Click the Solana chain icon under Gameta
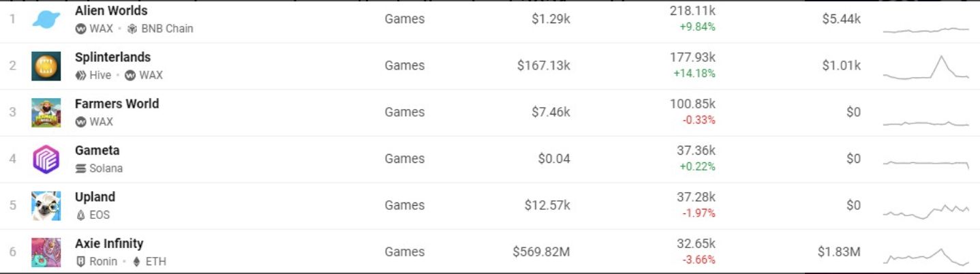Screen dimensions: 980x274 80,168
